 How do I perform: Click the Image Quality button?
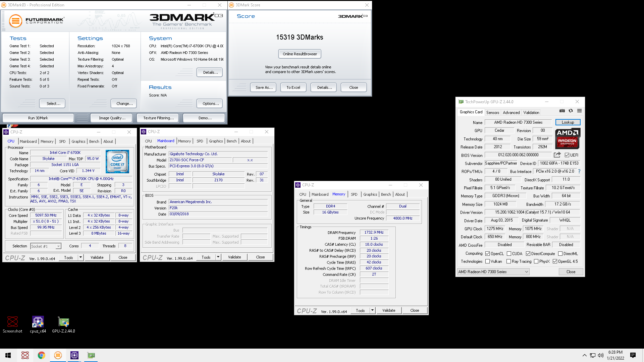pyautogui.click(x=112, y=118)
